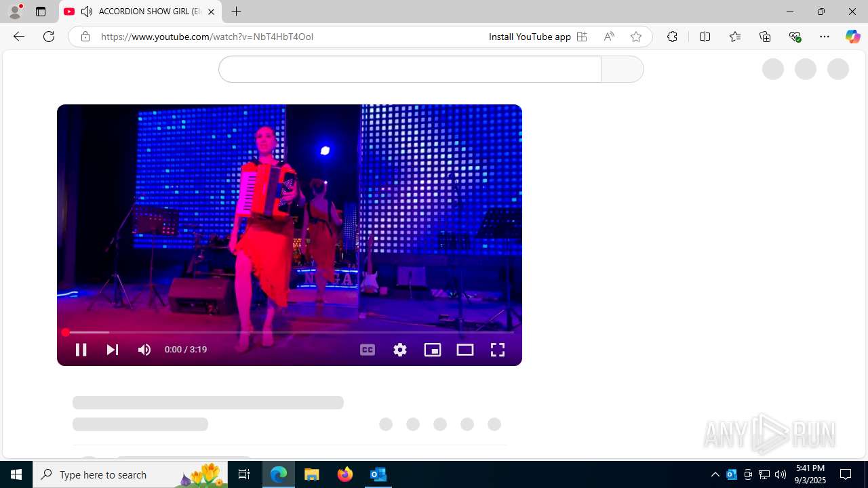Open Microsoft Edge taskbar icon

[279, 474]
